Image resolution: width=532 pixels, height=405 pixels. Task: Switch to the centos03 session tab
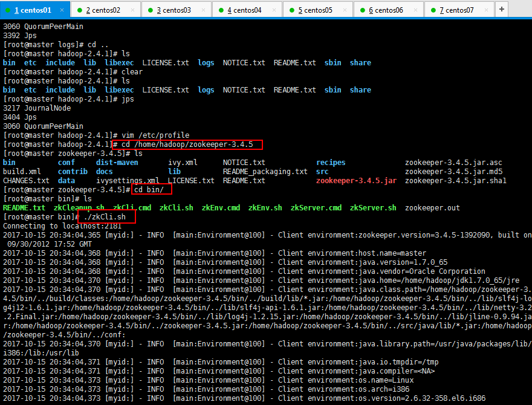coord(174,10)
